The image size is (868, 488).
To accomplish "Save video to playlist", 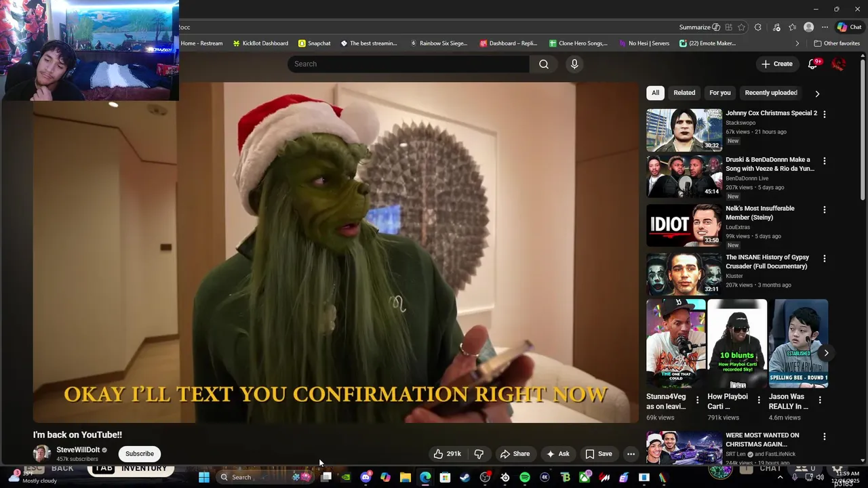I will pos(599,454).
